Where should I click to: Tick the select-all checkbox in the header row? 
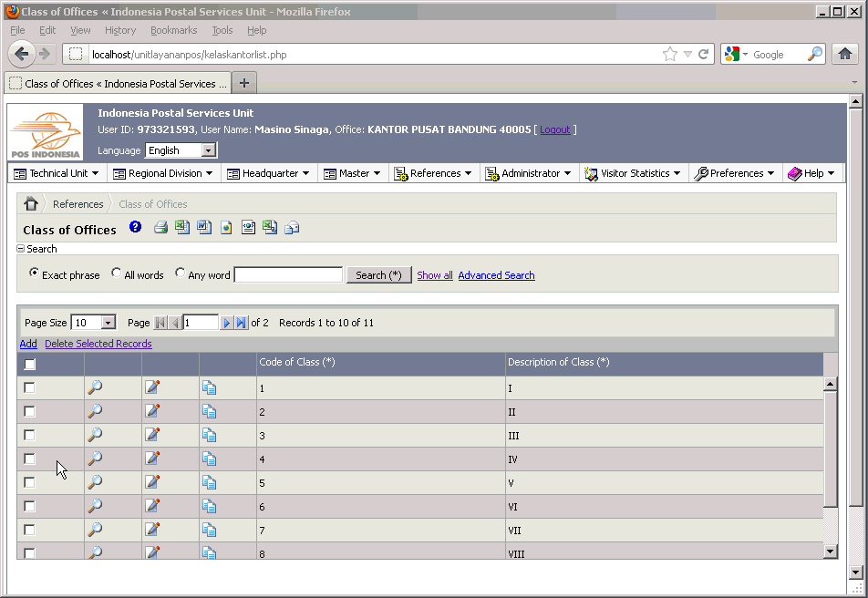point(28,364)
